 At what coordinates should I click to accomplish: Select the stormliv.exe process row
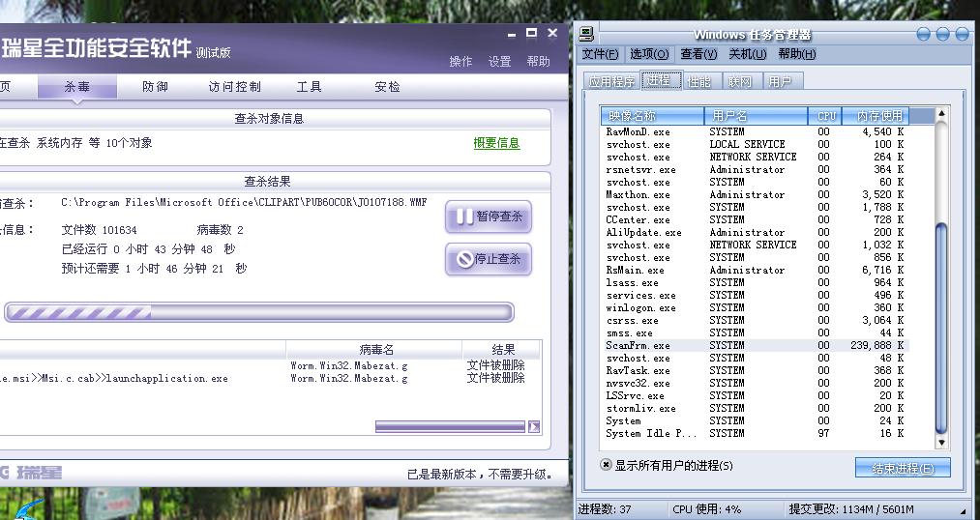755,408
